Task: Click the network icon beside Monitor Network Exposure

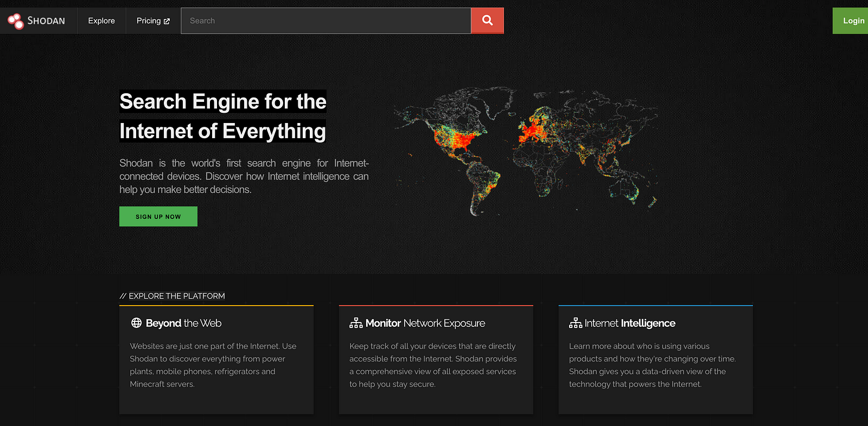Action: coord(356,323)
